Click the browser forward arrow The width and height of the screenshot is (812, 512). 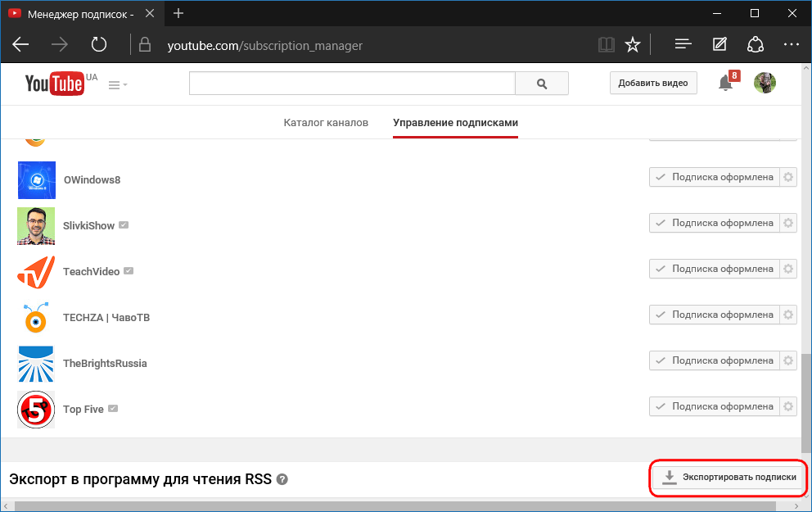tap(60, 45)
